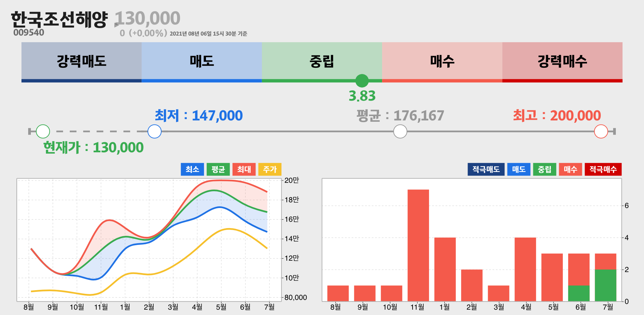Click the green portion of the 7월 bar
Image resolution: width=644 pixels, height=315 pixels.
[x=606, y=285]
